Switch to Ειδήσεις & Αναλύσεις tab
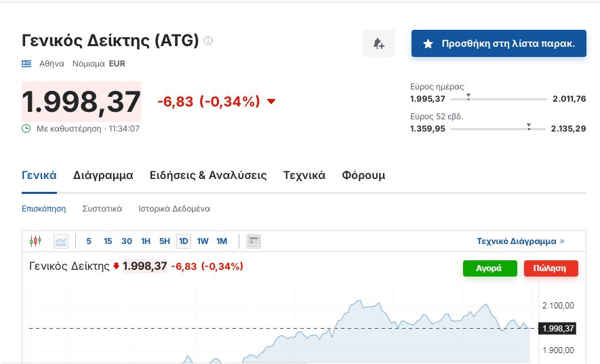This screenshot has height=364, width=600. [208, 175]
